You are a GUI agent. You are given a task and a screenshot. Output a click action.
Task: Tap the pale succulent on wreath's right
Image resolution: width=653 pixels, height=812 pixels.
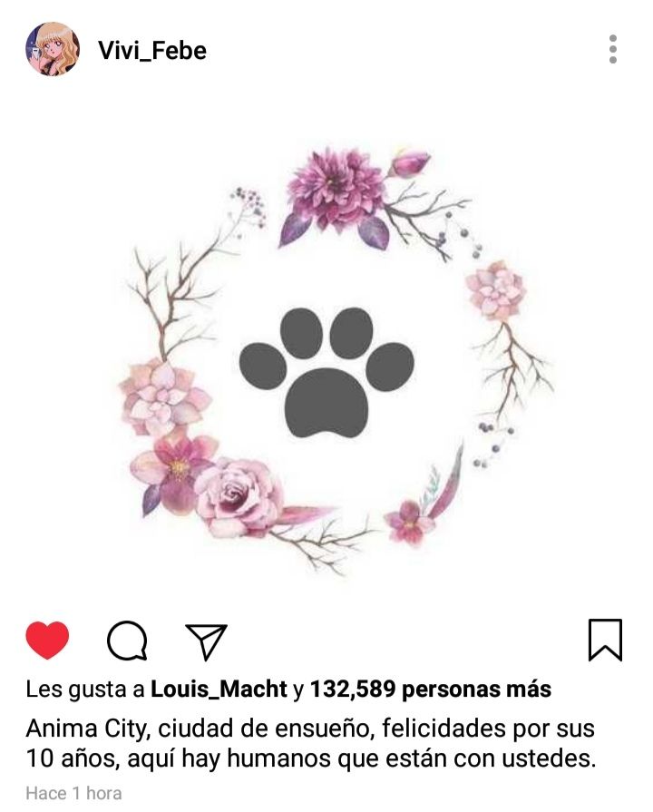coord(495,291)
